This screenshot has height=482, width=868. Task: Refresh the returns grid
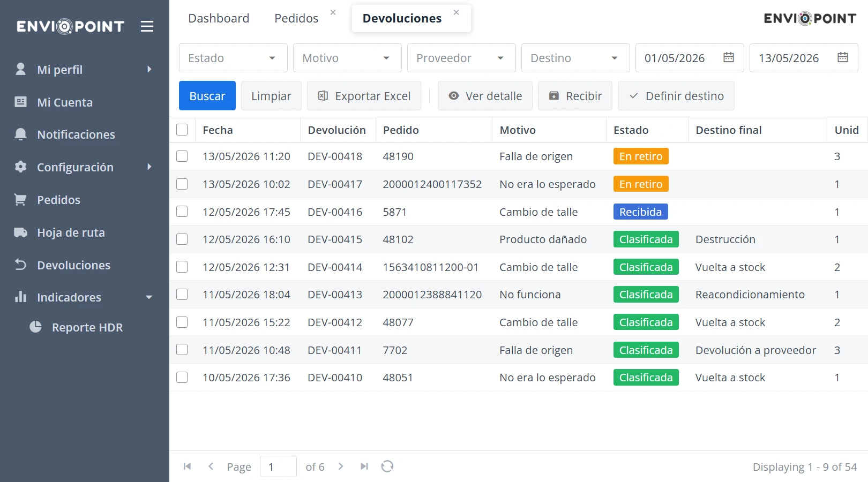(387, 466)
